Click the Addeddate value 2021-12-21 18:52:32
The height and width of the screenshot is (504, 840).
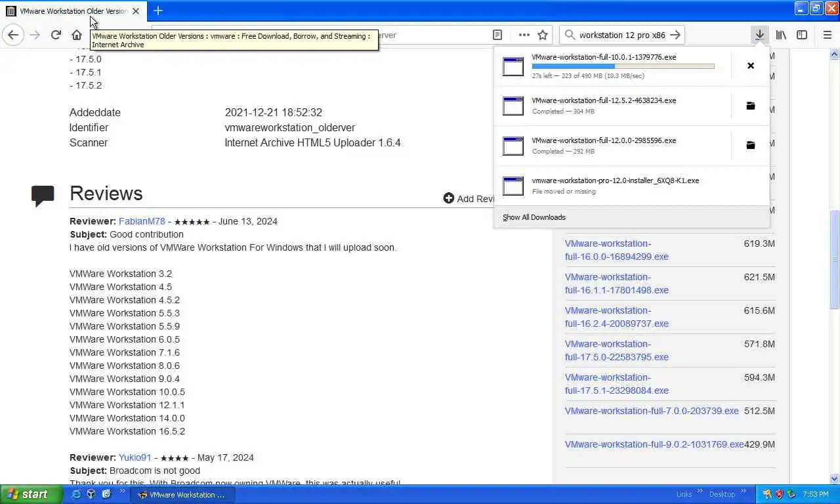click(x=273, y=112)
